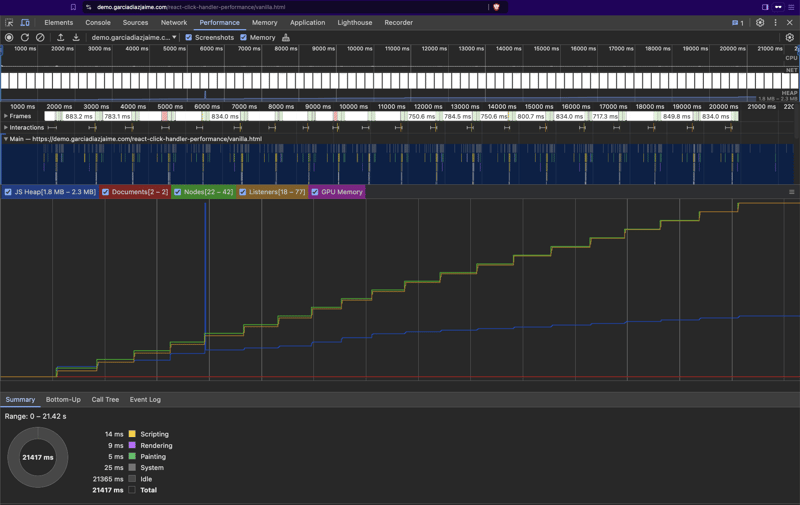Toggle the GPU Memory counter checkbox
Viewport: 800px width, 505px height.
click(315, 192)
